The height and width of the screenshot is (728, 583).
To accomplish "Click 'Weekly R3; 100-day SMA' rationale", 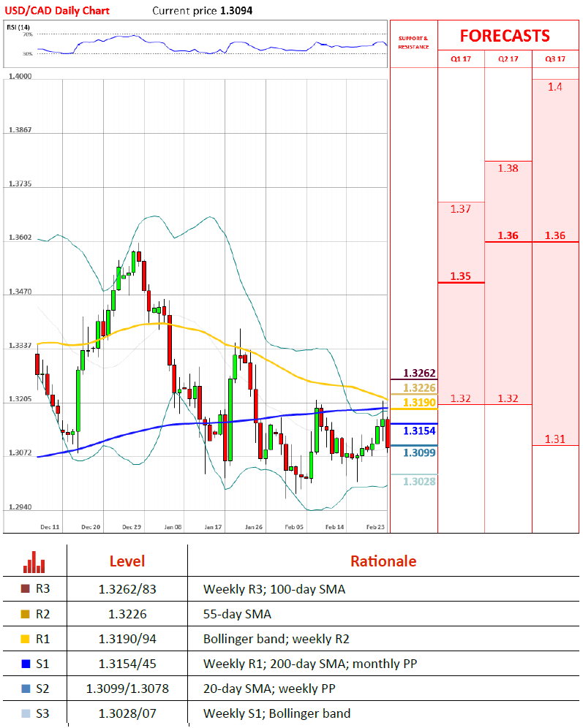I will 274,589.
